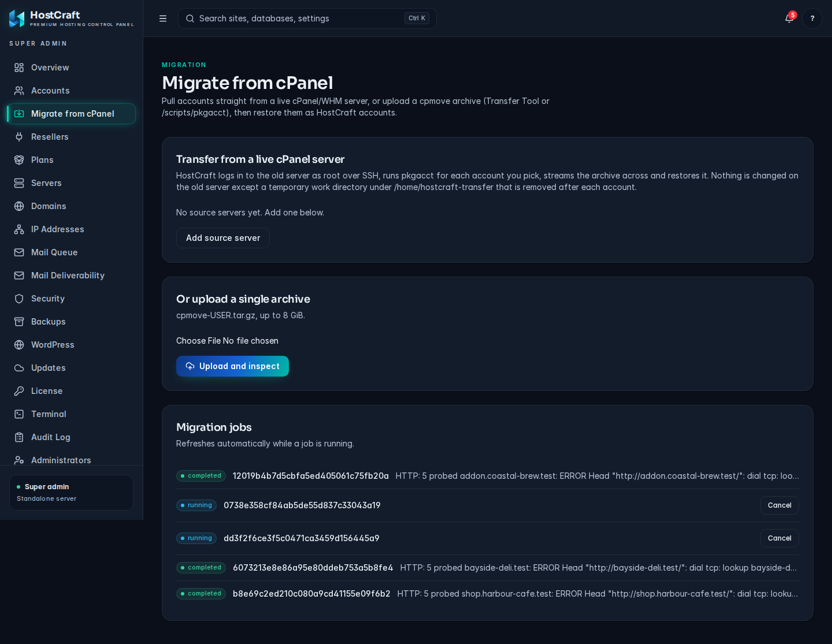Click the Servers rack icon
832x644 pixels.
(x=19, y=183)
